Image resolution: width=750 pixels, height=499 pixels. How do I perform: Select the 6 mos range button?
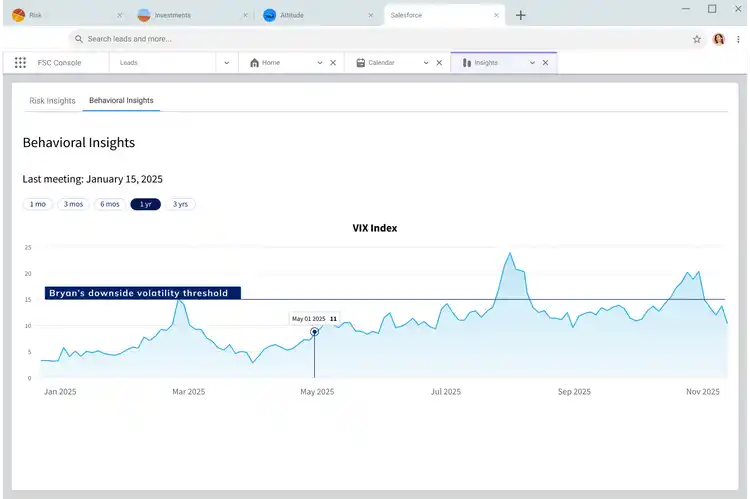pos(109,204)
